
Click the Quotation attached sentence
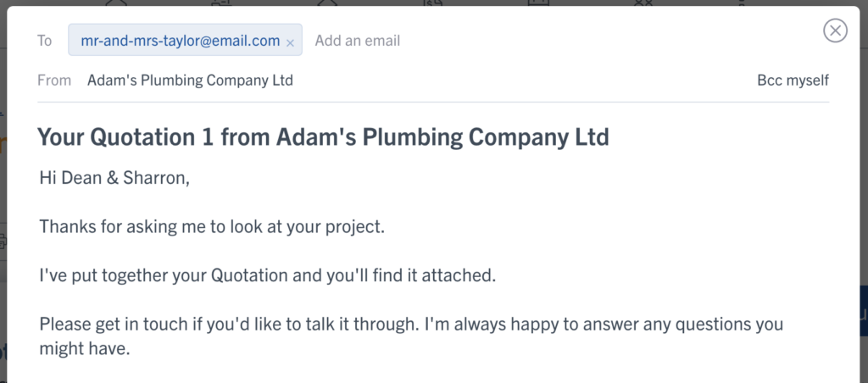pyautogui.click(x=267, y=275)
